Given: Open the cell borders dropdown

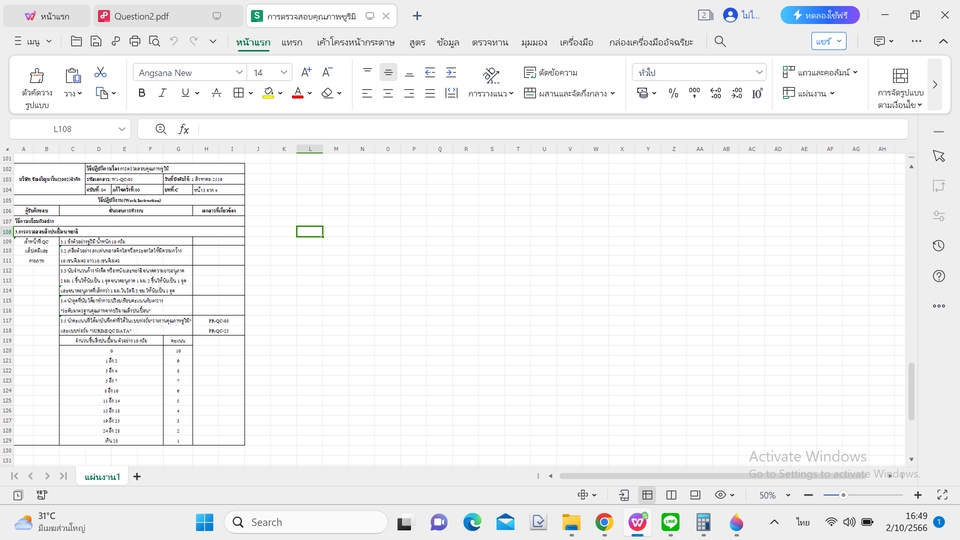Looking at the screenshot, I should pos(250,94).
